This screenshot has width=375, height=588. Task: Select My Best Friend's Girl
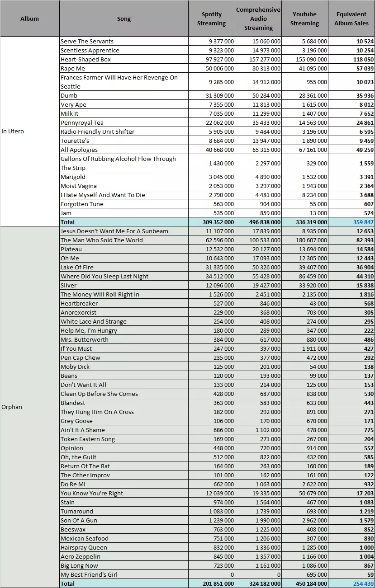[124, 574]
